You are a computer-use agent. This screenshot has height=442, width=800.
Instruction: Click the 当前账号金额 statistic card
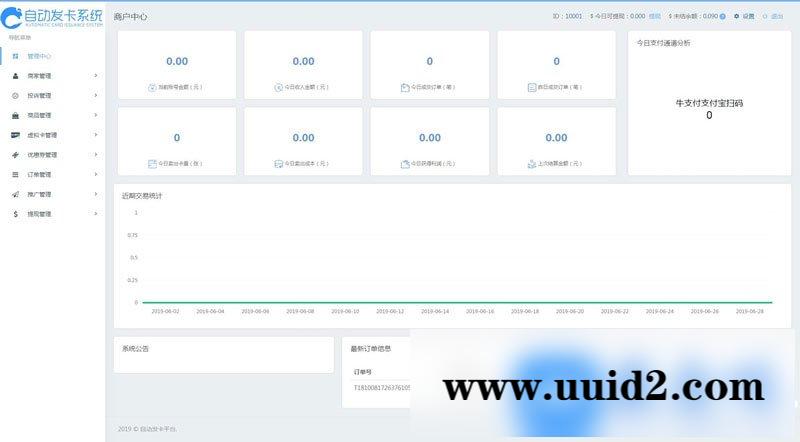pos(177,71)
